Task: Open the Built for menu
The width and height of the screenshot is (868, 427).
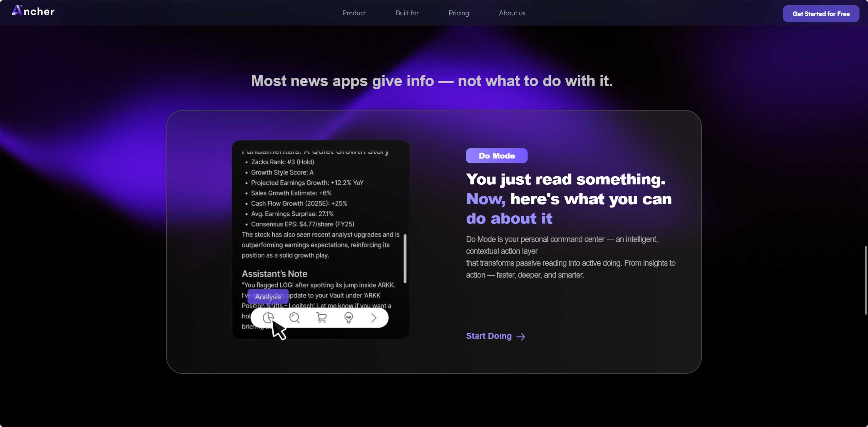Action: point(407,13)
